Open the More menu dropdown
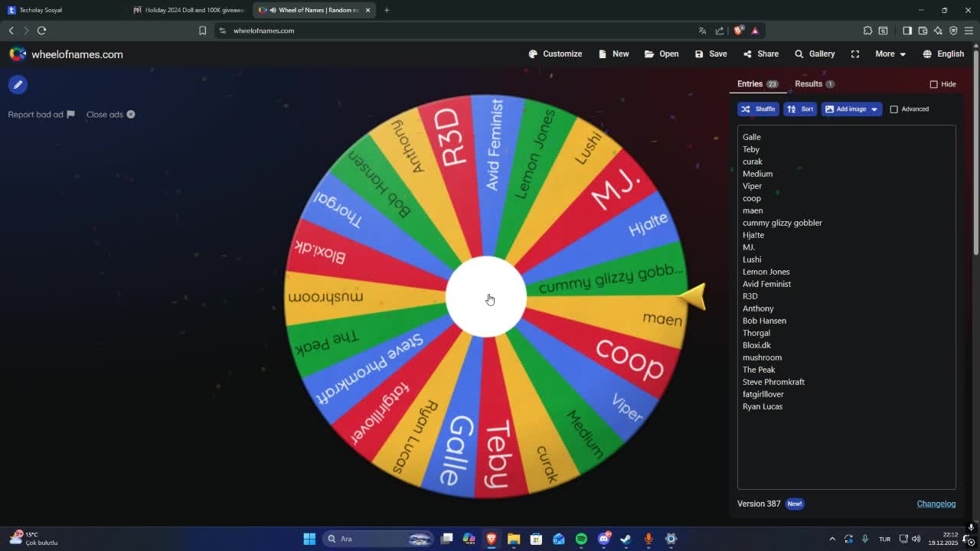Image resolution: width=980 pixels, height=551 pixels. 889,54
